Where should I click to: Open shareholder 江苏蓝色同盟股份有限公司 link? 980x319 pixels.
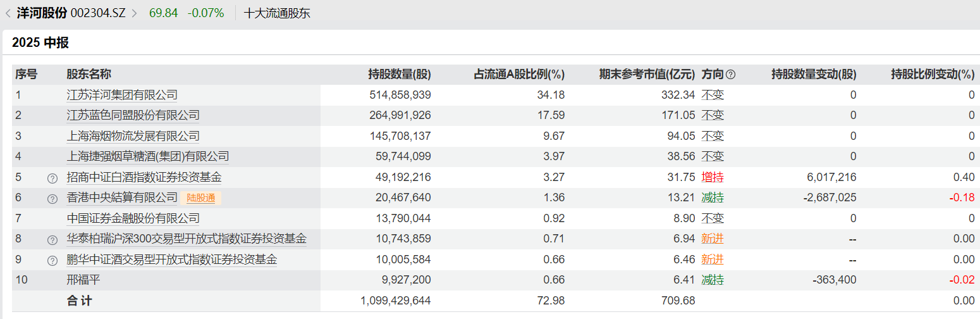point(133,115)
